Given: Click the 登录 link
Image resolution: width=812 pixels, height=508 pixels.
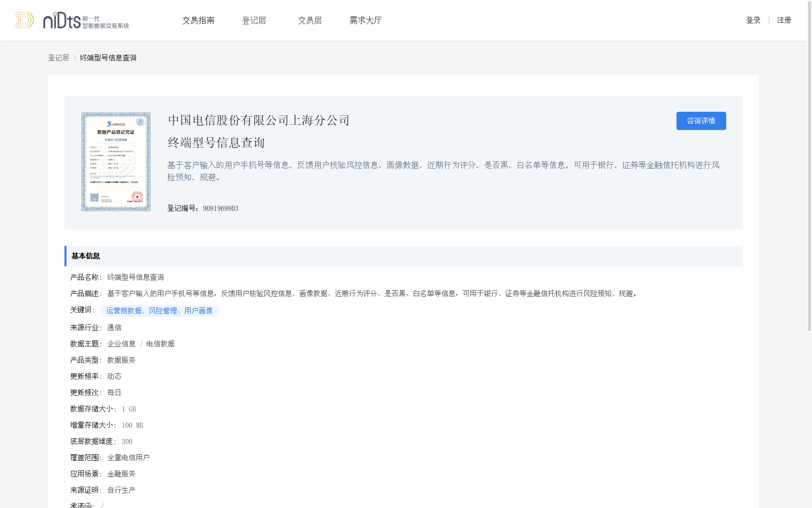Looking at the screenshot, I should (x=753, y=20).
